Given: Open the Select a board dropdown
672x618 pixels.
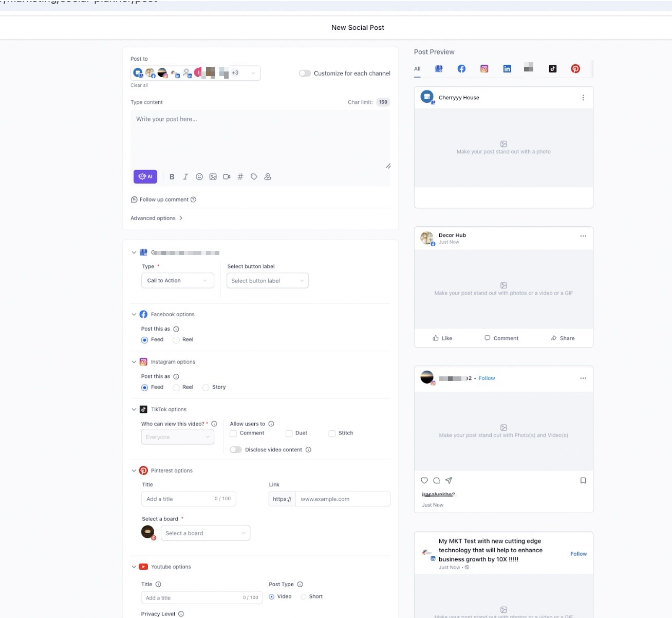Looking at the screenshot, I should [x=205, y=533].
